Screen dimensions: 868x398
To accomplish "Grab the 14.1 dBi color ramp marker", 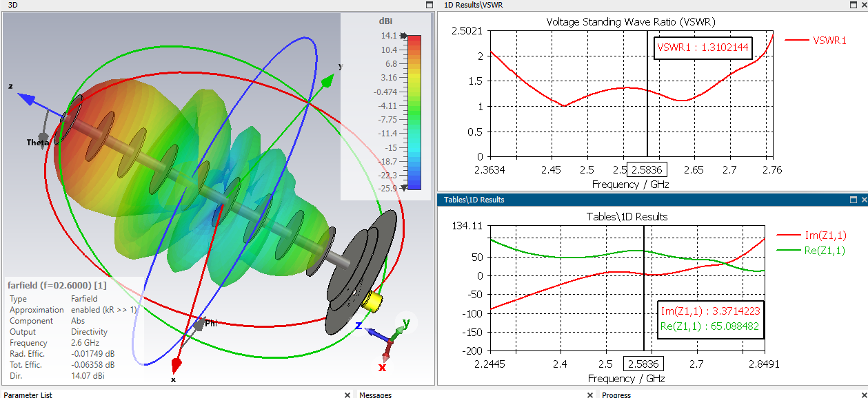I will pos(405,36).
